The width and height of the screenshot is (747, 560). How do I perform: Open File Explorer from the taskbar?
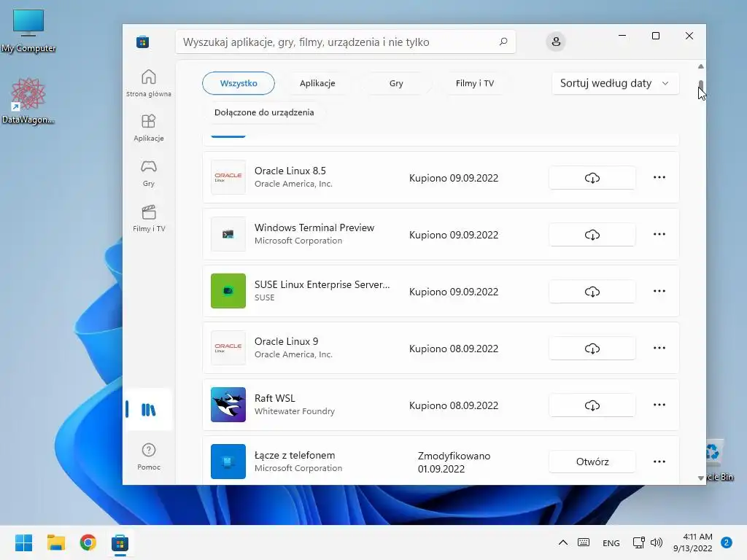tap(55, 542)
